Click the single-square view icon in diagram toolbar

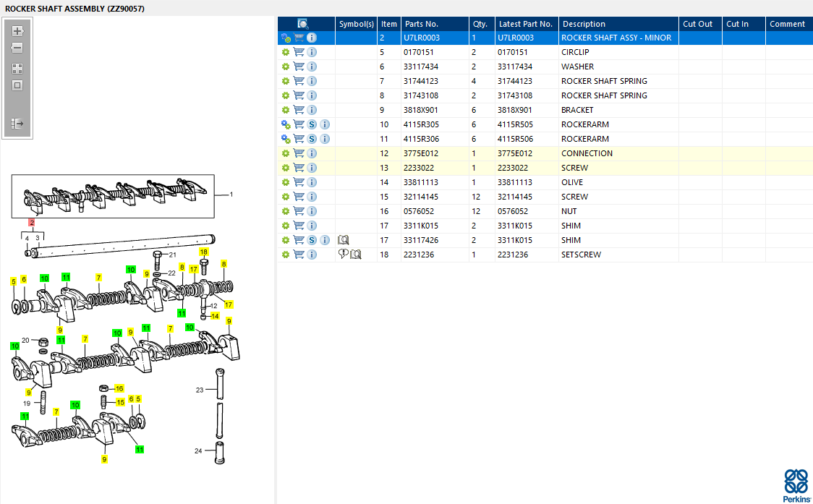click(17, 85)
